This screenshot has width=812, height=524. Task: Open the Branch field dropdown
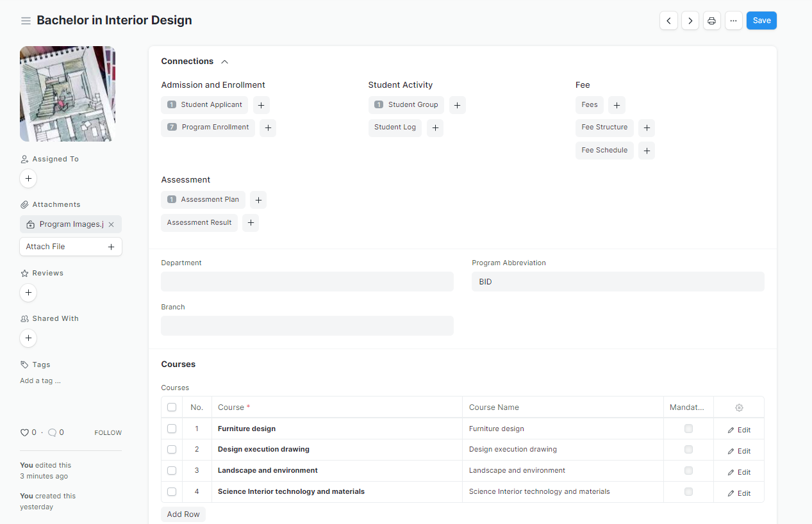tap(307, 325)
